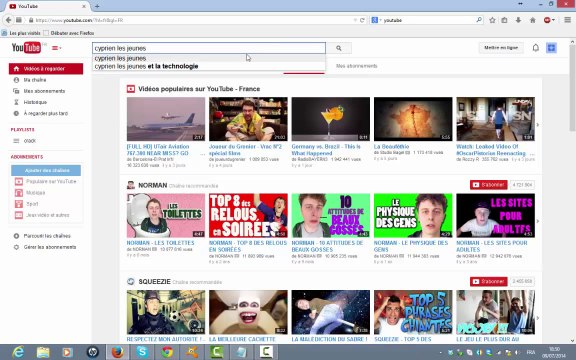The image size is (576, 360).
Task: Open URL bar history dropdown arrow
Action: point(355,20)
